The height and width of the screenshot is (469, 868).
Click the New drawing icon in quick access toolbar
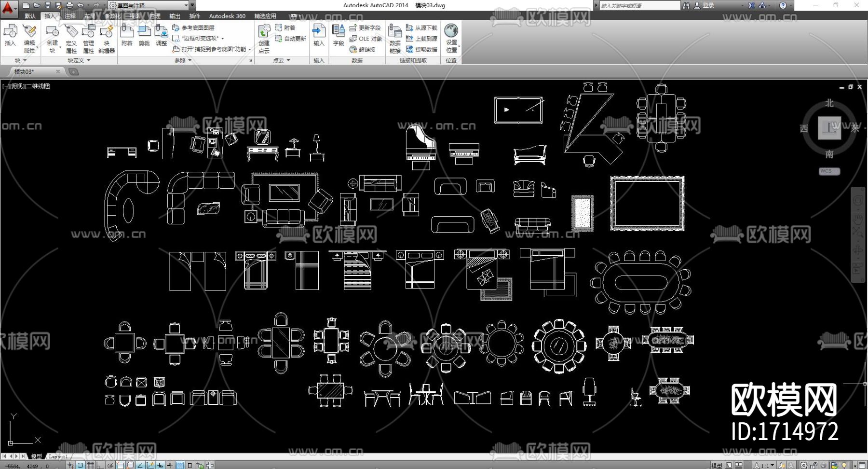26,5
